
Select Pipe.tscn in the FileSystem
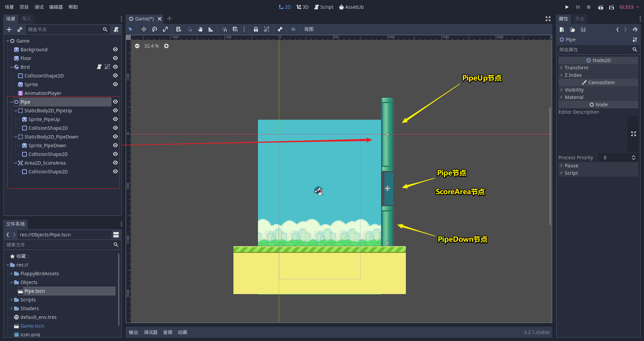point(66,291)
